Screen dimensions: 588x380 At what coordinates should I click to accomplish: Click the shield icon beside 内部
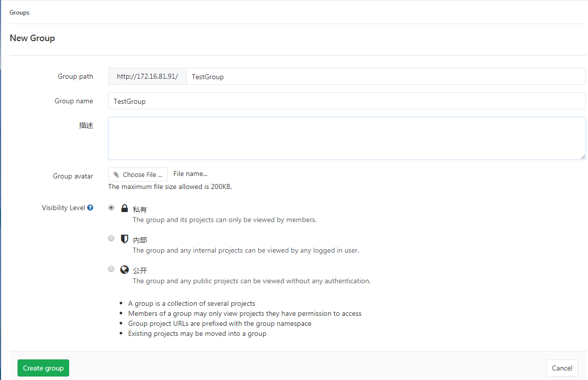[124, 239]
